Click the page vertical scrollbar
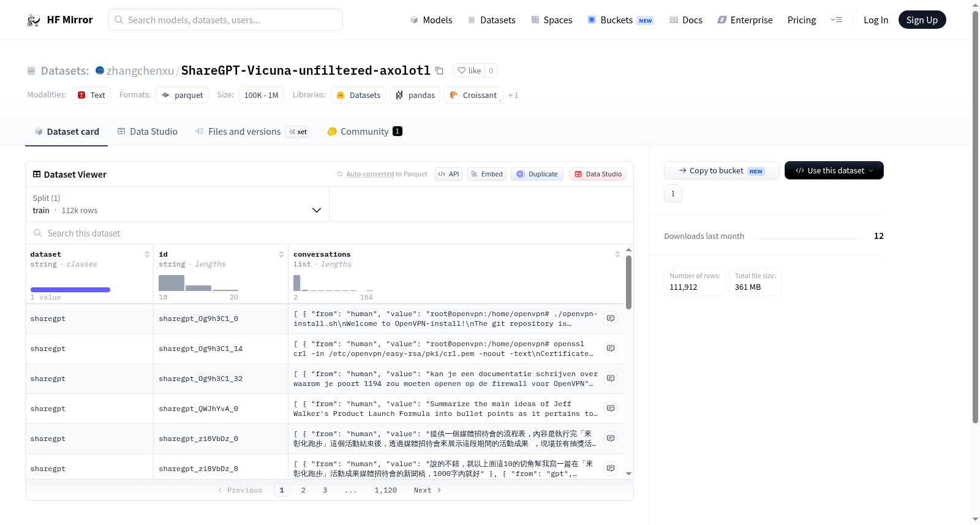 coord(975,217)
